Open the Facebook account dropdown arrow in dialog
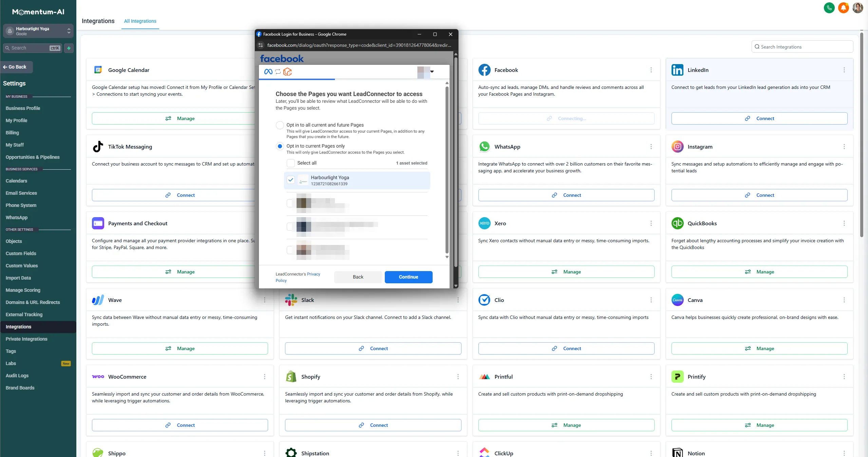 pyautogui.click(x=432, y=72)
